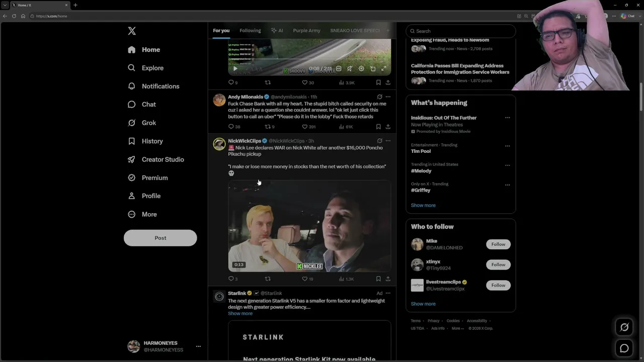The width and height of the screenshot is (644, 362).
Task: Show more trends under What's happening
Action: coord(423,205)
